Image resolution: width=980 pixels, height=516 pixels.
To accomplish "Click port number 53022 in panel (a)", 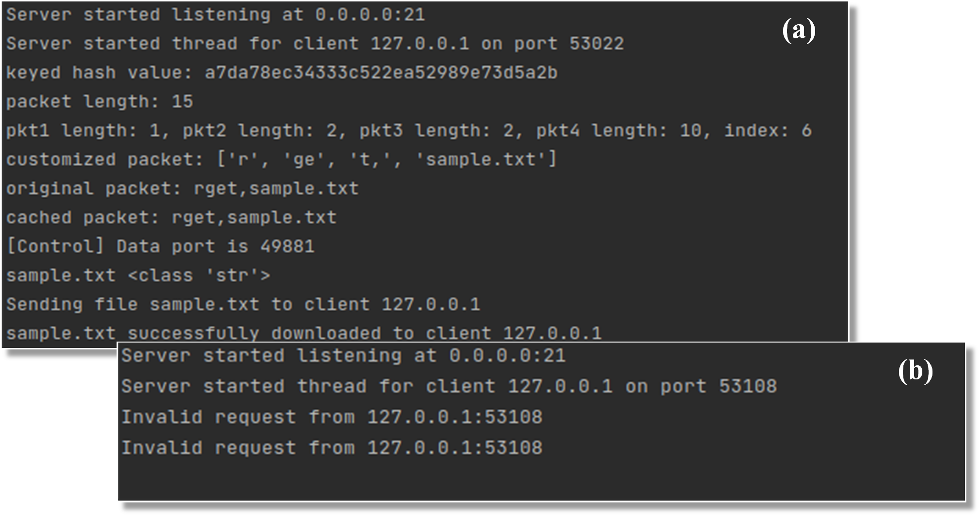I will [x=596, y=44].
